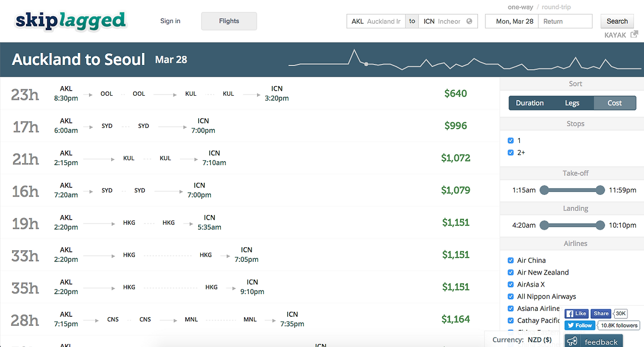This screenshot has height=347, width=644.
Task: Select the $640 flight to ICN
Action: coord(252,94)
